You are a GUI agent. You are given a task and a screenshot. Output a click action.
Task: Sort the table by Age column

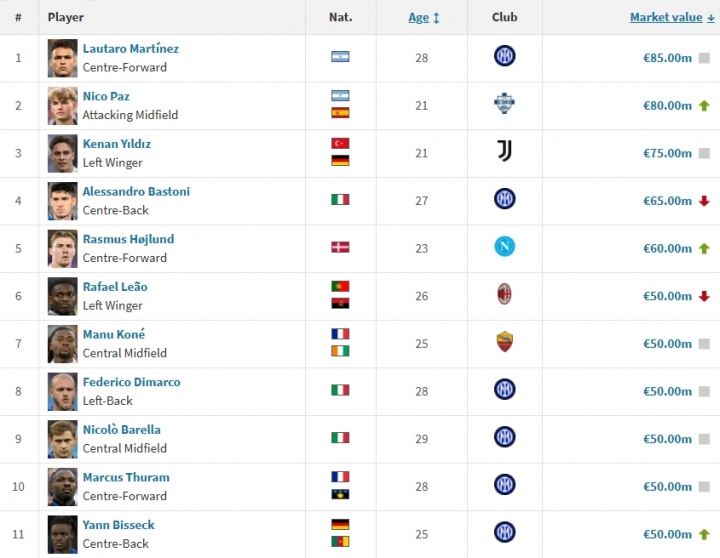coord(418,17)
